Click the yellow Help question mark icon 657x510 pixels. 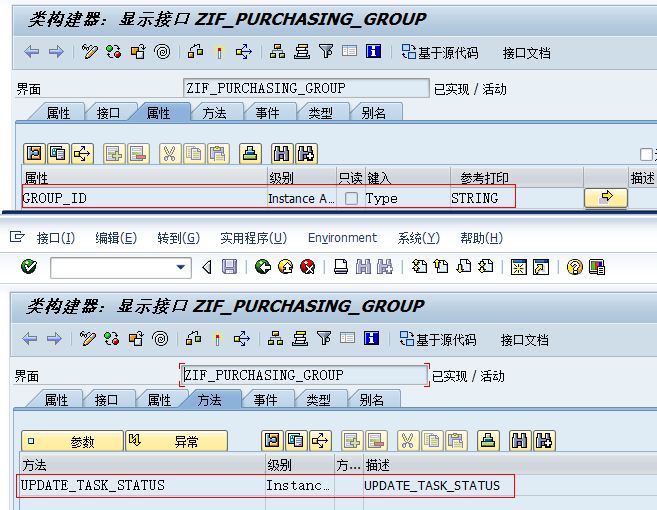[x=574, y=267]
